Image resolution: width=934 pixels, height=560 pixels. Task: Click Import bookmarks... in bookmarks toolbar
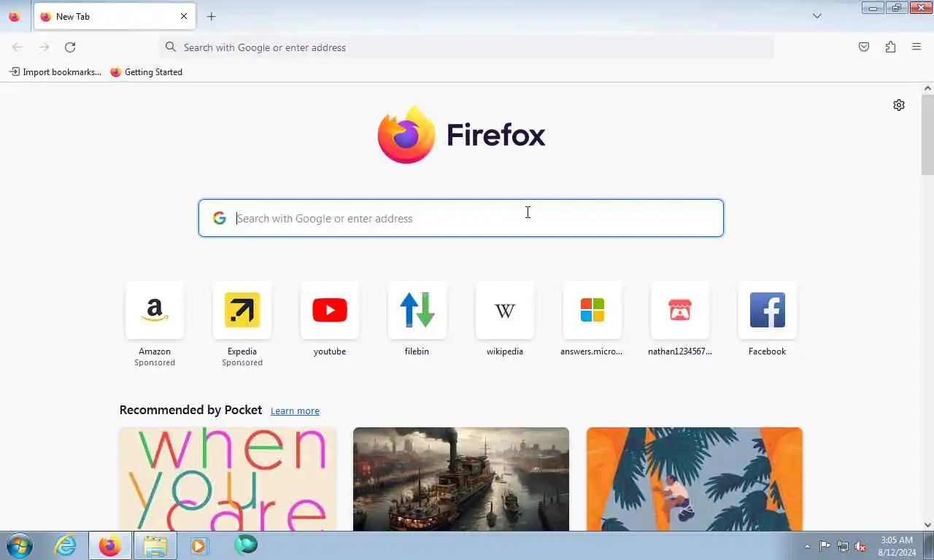click(55, 72)
